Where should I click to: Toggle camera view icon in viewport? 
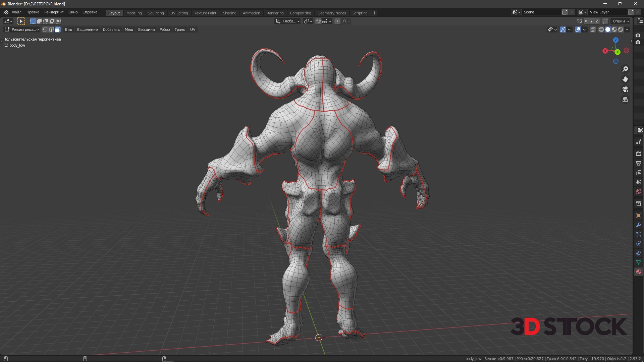pos(625,89)
